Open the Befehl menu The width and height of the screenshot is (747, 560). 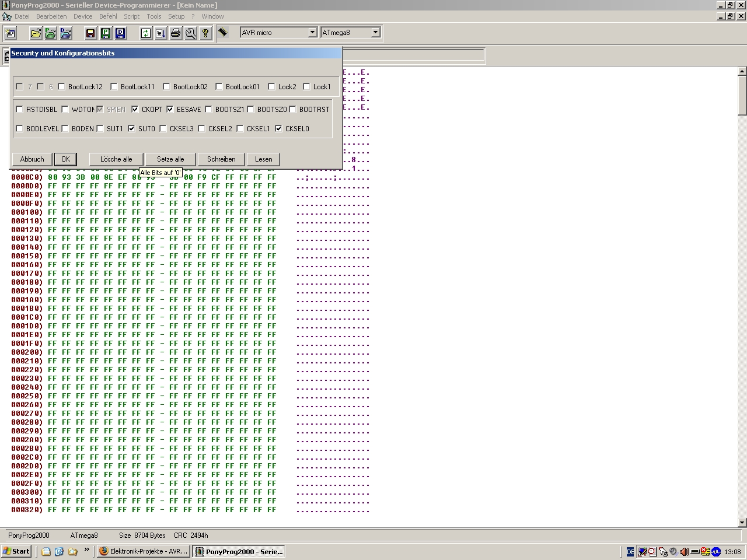tap(108, 16)
